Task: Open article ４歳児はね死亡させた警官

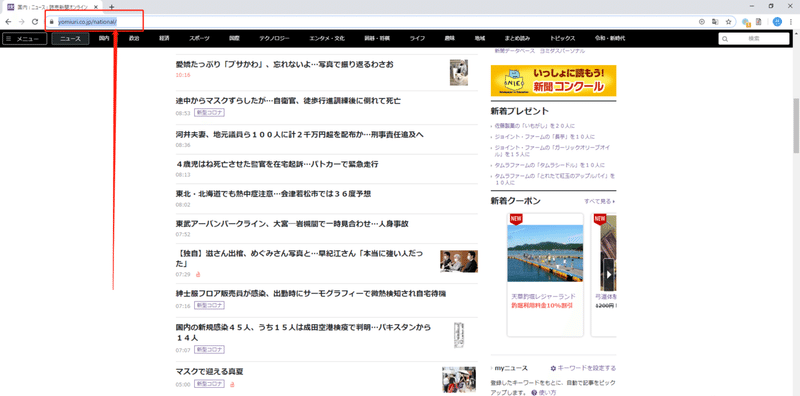Action: pos(277,164)
